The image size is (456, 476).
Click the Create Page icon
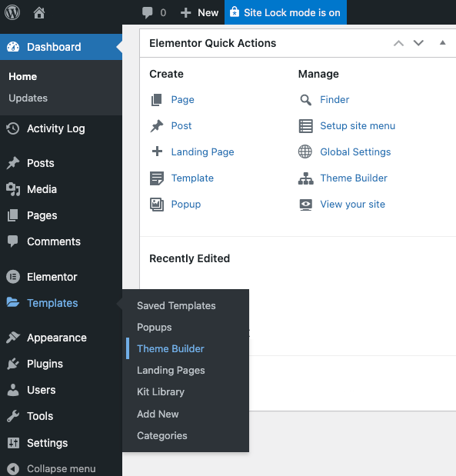point(157,99)
